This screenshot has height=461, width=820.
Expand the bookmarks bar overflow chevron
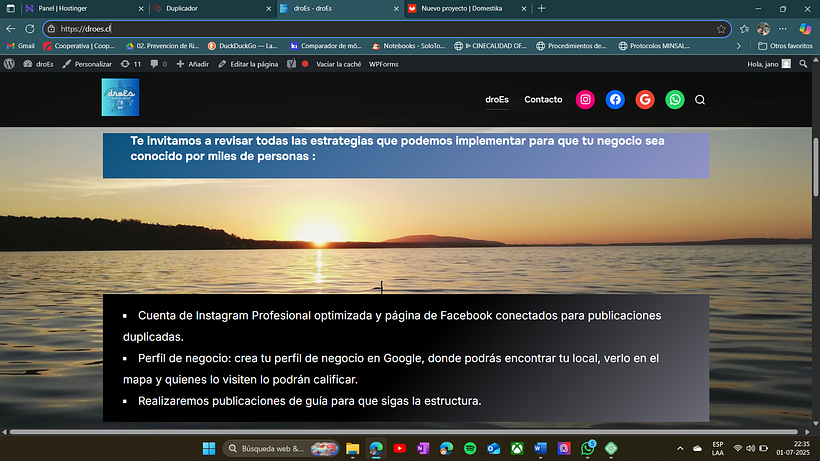point(738,46)
